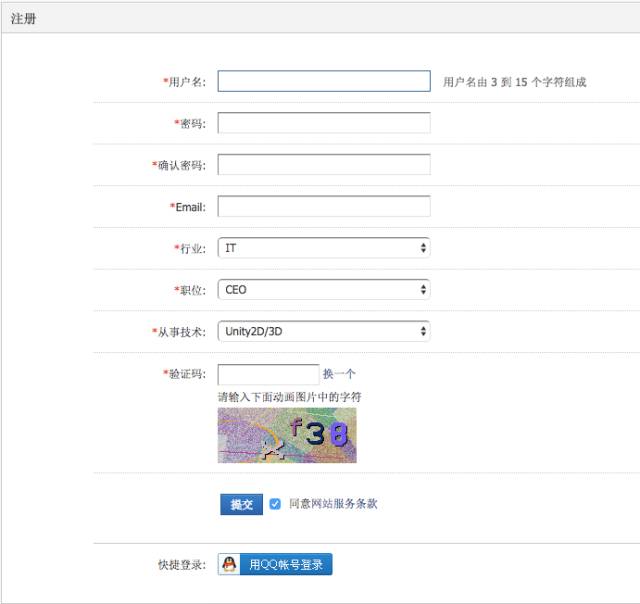640x604 pixels.
Task: Click the 用户名 field label
Action: [186, 82]
